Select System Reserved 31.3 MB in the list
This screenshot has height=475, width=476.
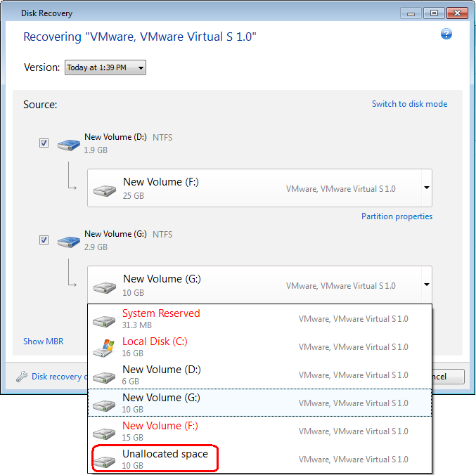[259, 318]
